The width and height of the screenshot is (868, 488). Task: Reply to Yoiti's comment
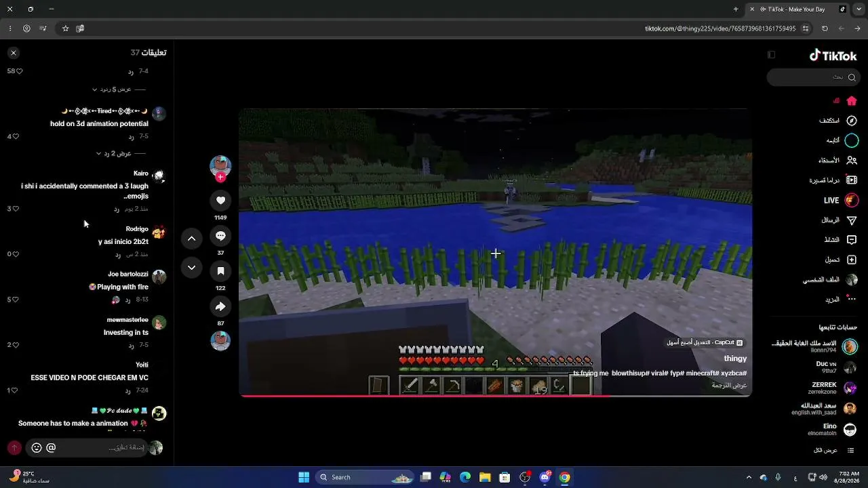click(128, 390)
